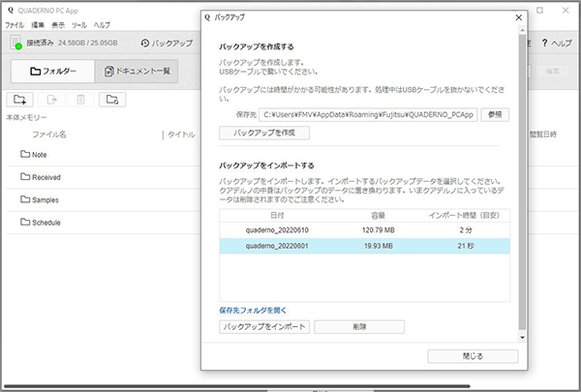The height and width of the screenshot is (392, 581).
Task: Click the 参照 browse button
Action: [495, 115]
